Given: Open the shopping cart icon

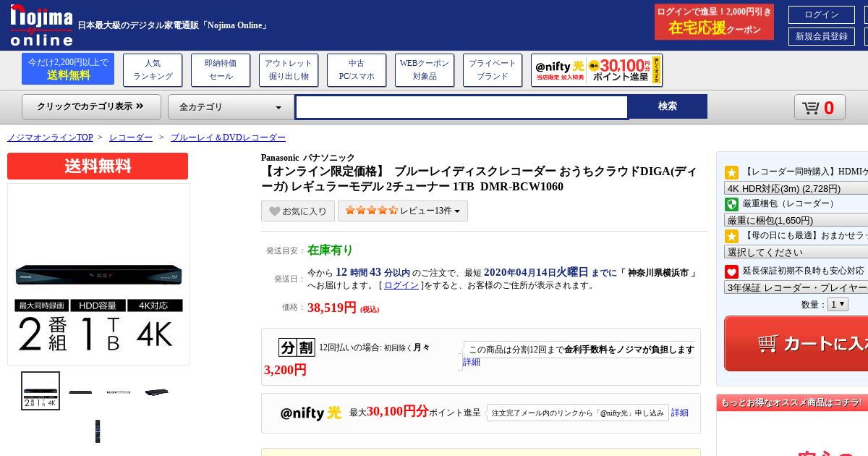Looking at the screenshot, I should point(820,108).
